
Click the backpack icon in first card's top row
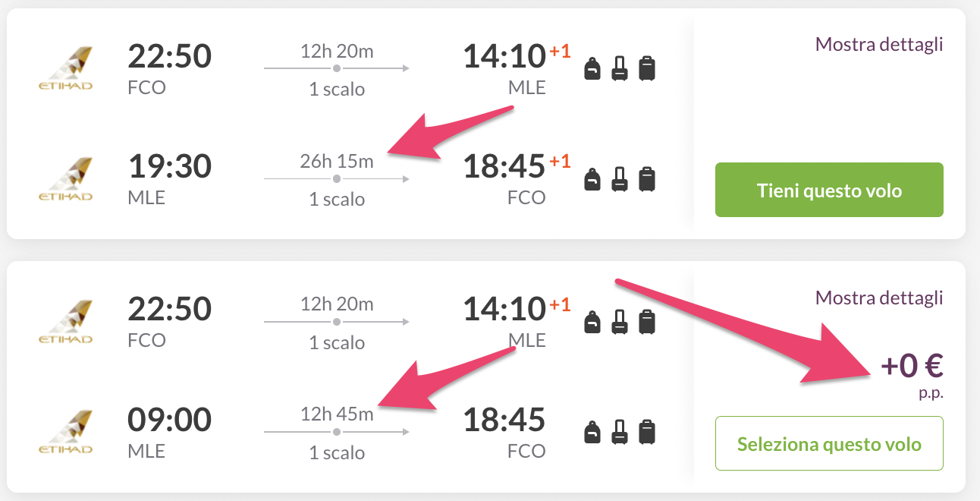(592, 69)
